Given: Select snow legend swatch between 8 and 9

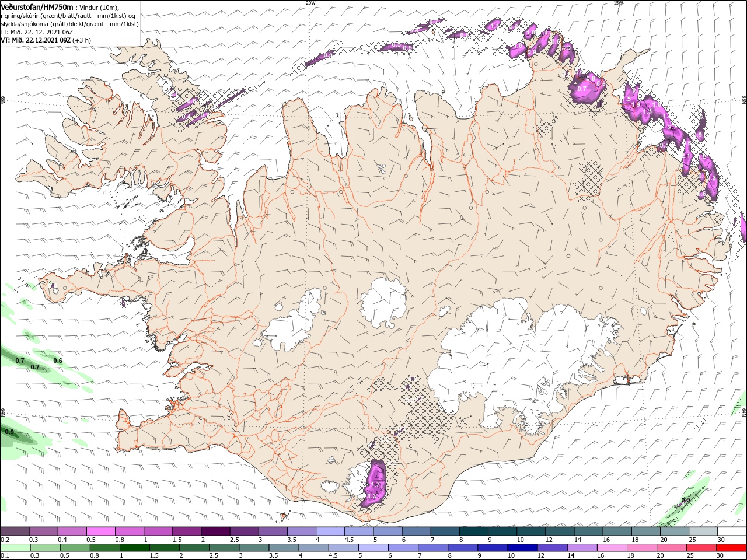Looking at the screenshot, I should click(x=474, y=531).
